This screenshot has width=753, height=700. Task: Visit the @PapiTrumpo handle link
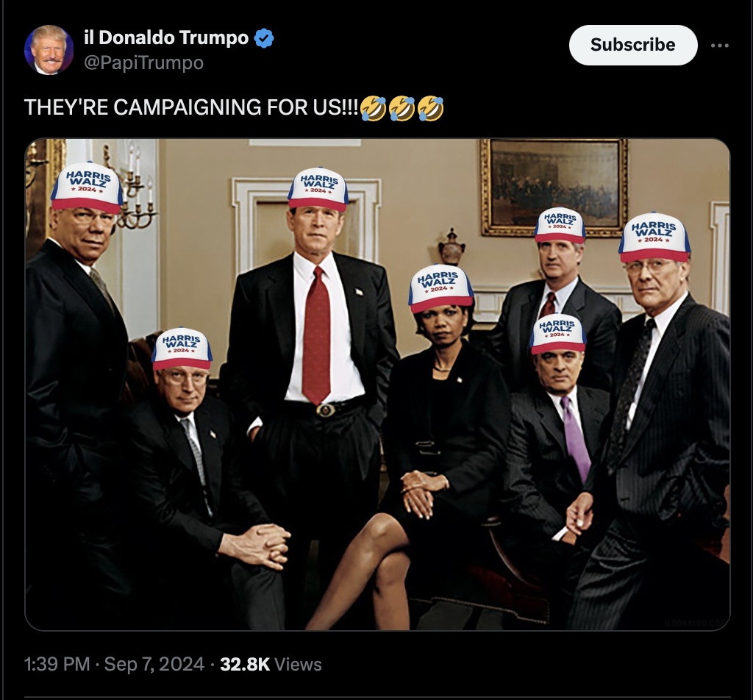coord(143,63)
